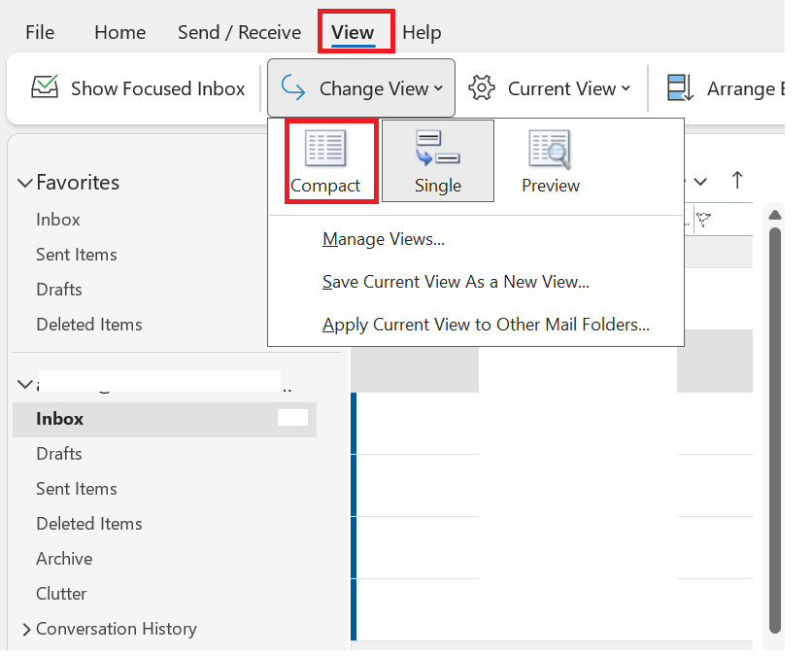Image resolution: width=812 pixels, height=656 pixels.
Task: Switch to the Home tab
Action: pos(119,33)
